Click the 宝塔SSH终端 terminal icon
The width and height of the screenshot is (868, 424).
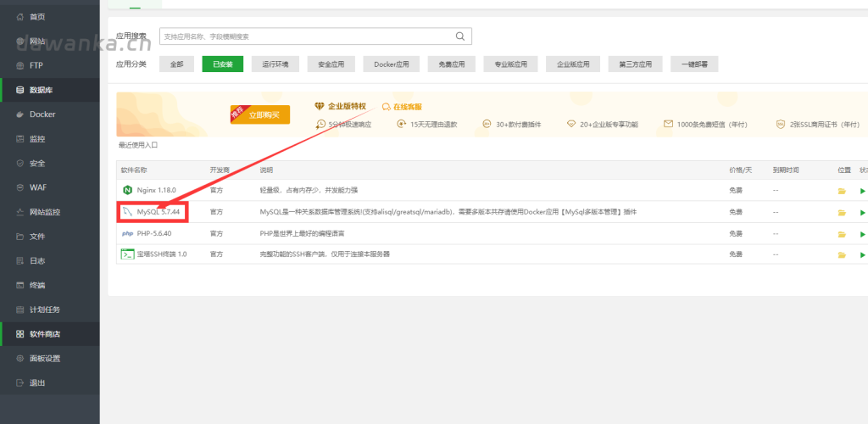click(127, 254)
